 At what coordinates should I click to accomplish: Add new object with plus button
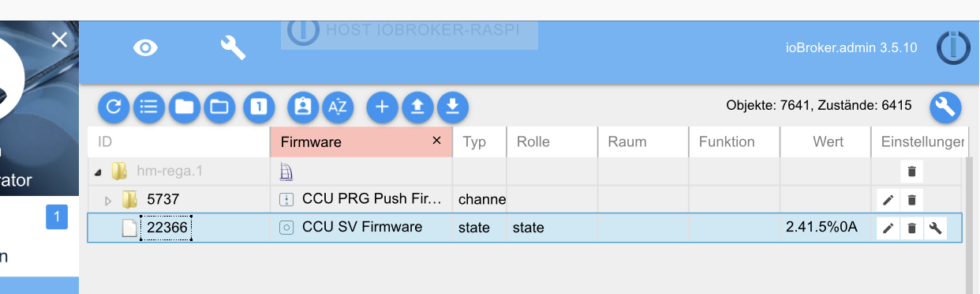pyautogui.click(x=382, y=106)
